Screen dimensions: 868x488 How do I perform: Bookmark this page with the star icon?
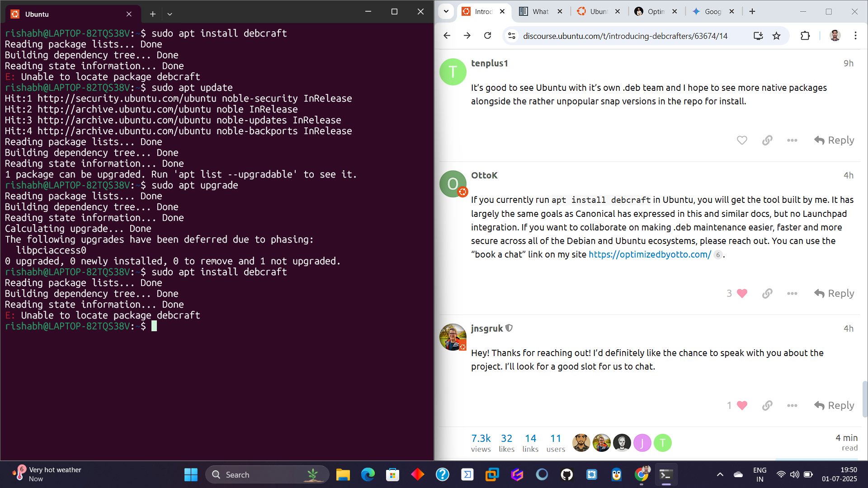[777, 36]
